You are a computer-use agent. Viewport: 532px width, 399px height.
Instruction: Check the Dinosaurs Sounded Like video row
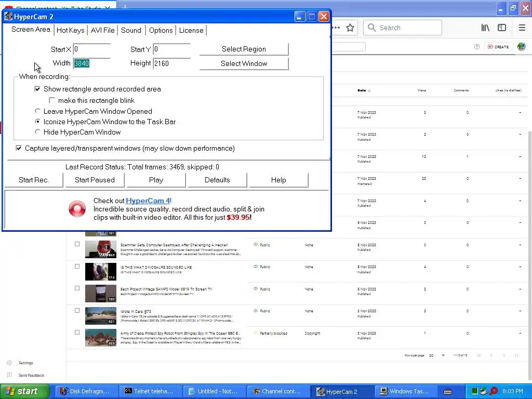click(77, 267)
